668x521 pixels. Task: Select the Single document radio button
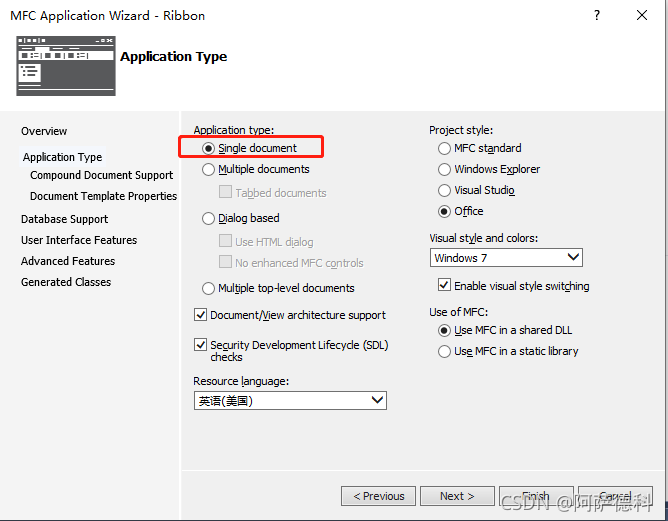pos(208,148)
